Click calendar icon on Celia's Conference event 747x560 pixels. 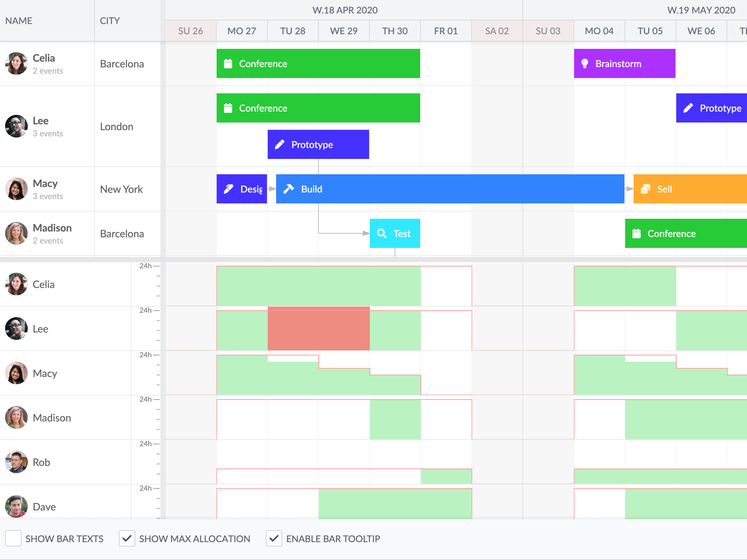tap(228, 63)
